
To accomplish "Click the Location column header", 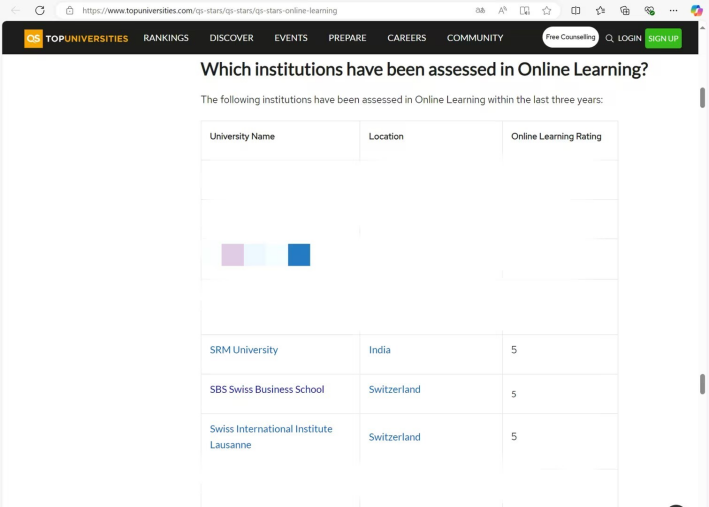I will click(x=386, y=136).
